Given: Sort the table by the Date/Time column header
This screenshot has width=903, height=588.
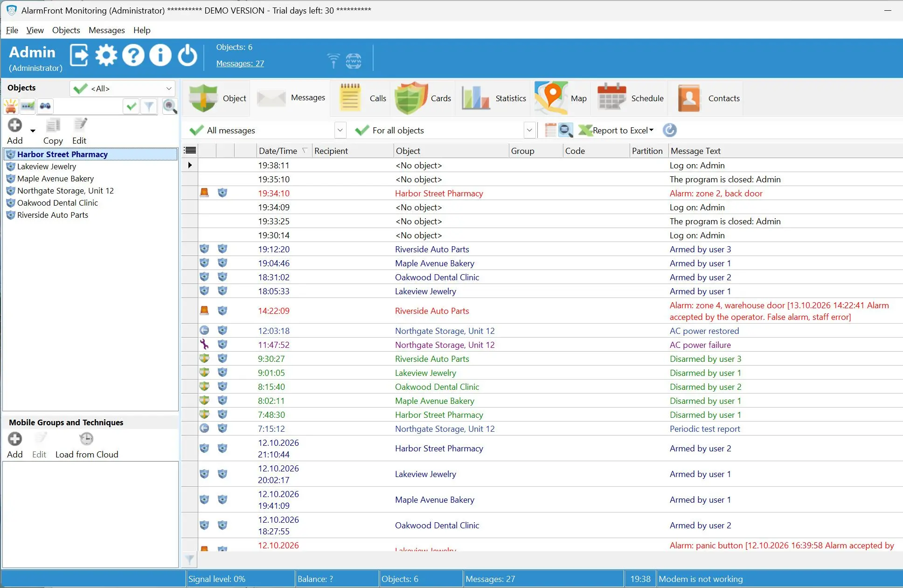Looking at the screenshot, I should point(284,151).
